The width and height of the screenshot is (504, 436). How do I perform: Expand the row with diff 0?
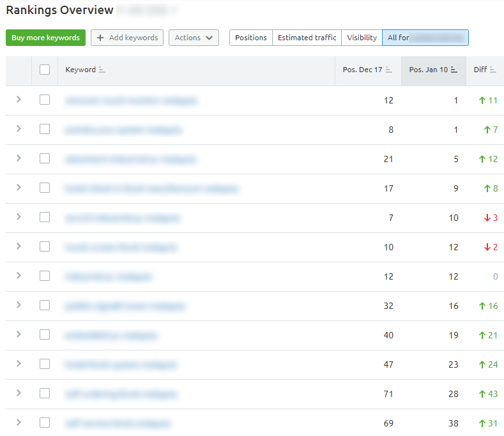[19, 275]
